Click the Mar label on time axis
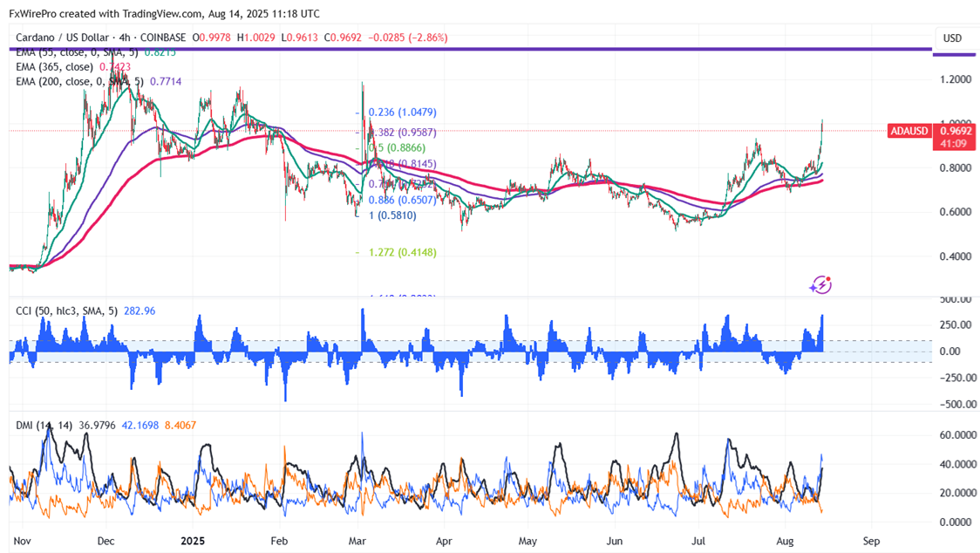This screenshot has height=553, width=980. (357, 541)
